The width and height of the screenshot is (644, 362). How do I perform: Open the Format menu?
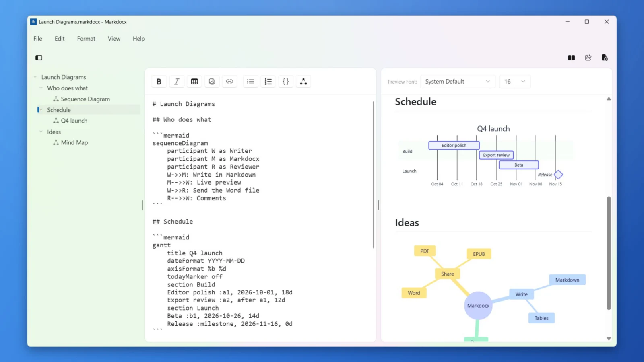tap(86, 39)
